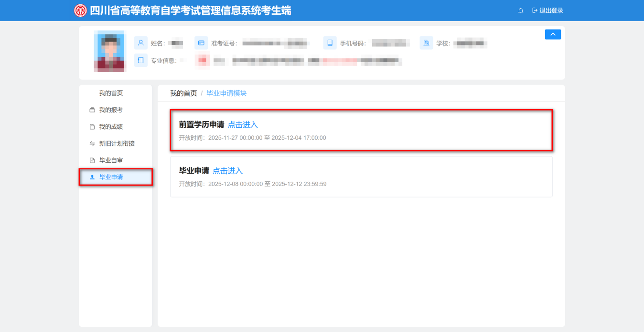The width and height of the screenshot is (644, 332).
Task: Click the checklist icon beside 毕业自审
Action: [x=92, y=160]
